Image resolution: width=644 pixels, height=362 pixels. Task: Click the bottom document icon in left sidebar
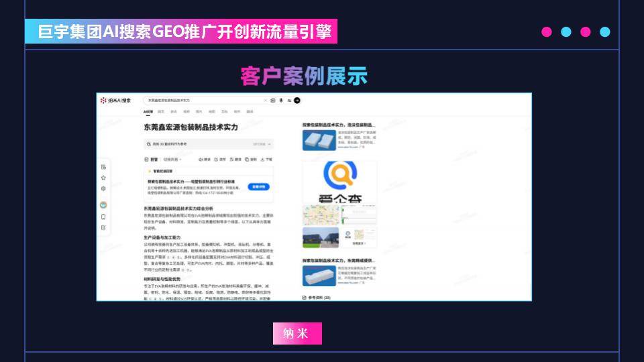103,227
